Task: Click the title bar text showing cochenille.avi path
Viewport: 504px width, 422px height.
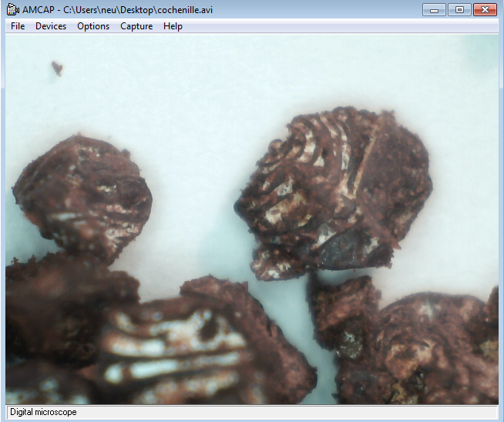Action: (x=117, y=10)
